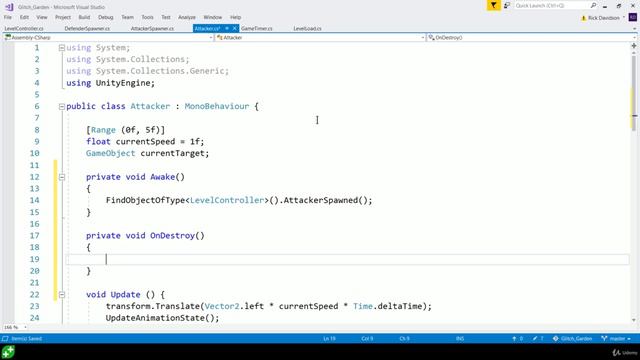The image size is (640, 360).
Task: Switch to the DefenderSpawner.cs tab
Action: [87, 29]
